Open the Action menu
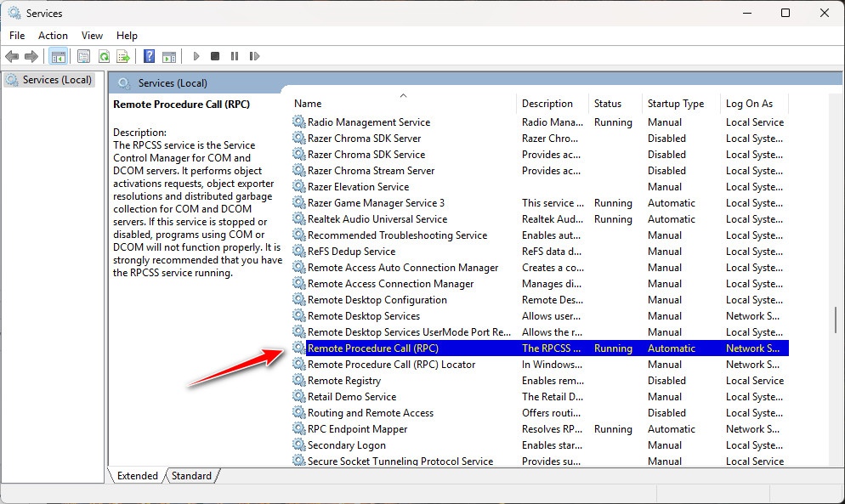The width and height of the screenshot is (845, 504). tap(53, 36)
